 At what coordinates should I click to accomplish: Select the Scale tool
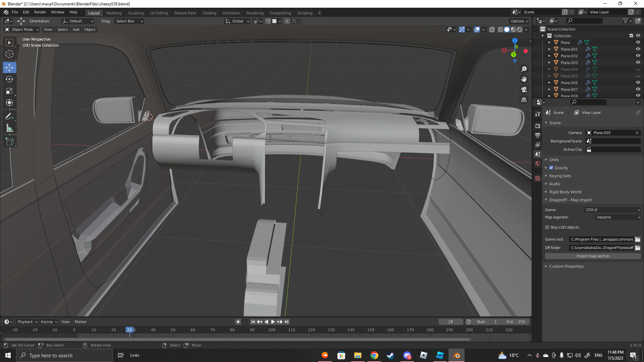coord(9,91)
